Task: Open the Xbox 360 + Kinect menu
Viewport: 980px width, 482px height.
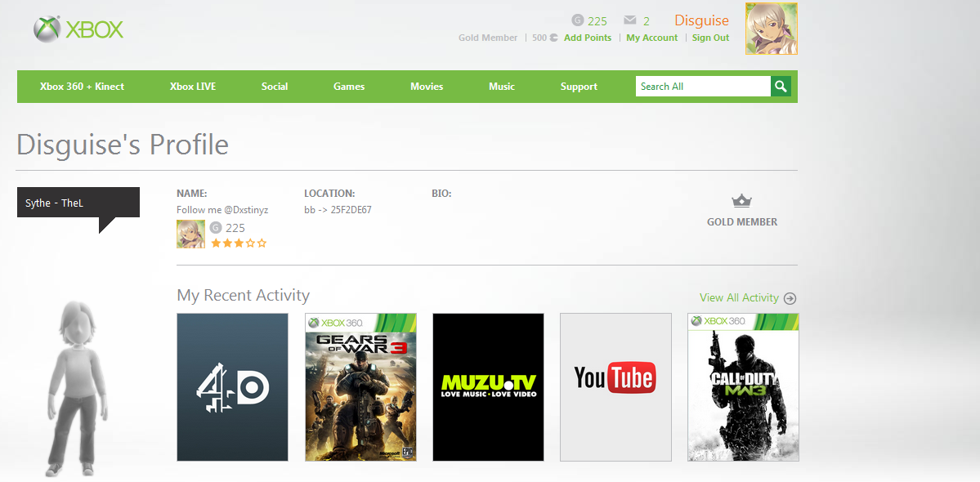Action: click(82, 87)
